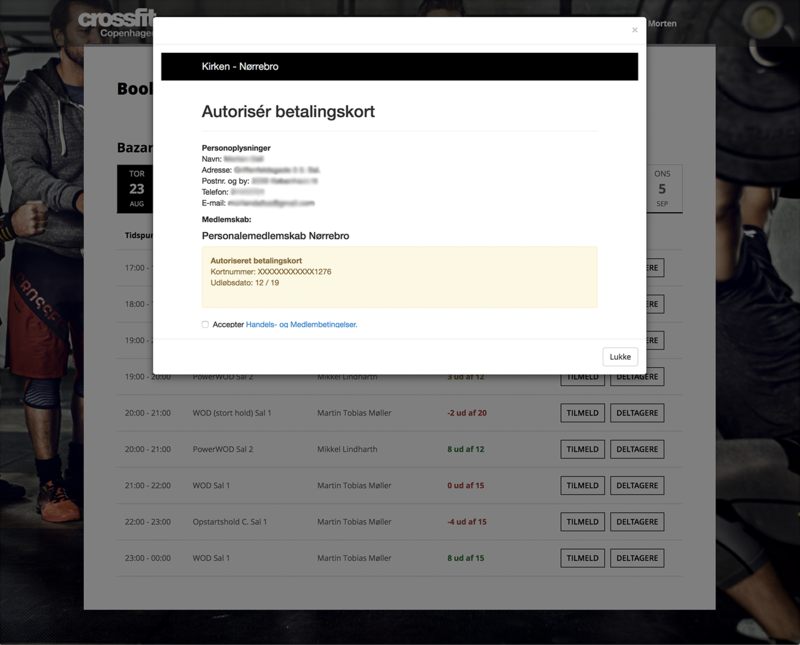This screenshot has height=645, width=800.
Task: Open the Morten user menu
Action: click(662, 23)
